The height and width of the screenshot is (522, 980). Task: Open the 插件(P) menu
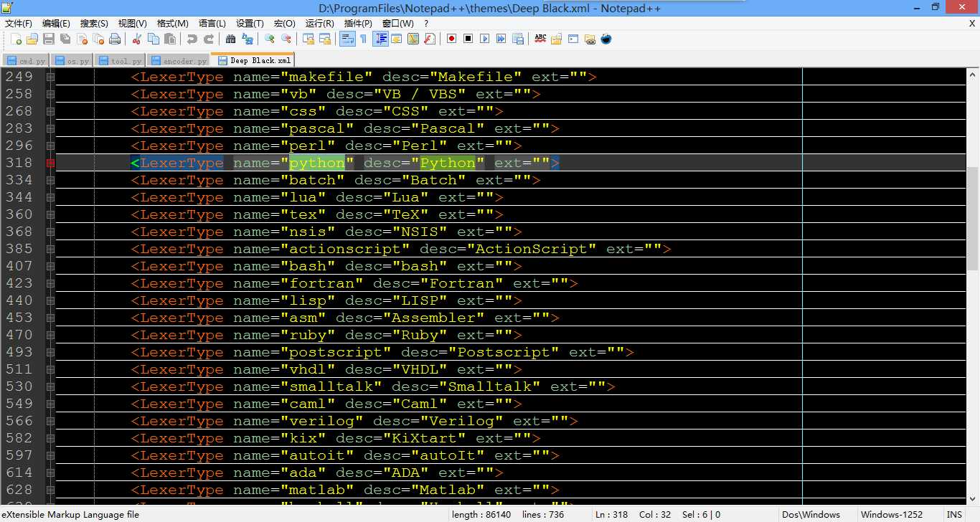pos(358,24)
